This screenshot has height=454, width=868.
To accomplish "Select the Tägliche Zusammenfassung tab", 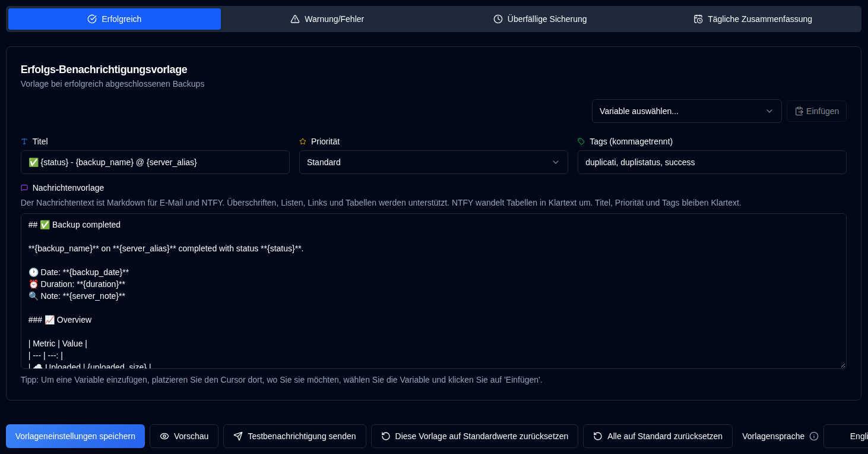I will tap(753, 19).
